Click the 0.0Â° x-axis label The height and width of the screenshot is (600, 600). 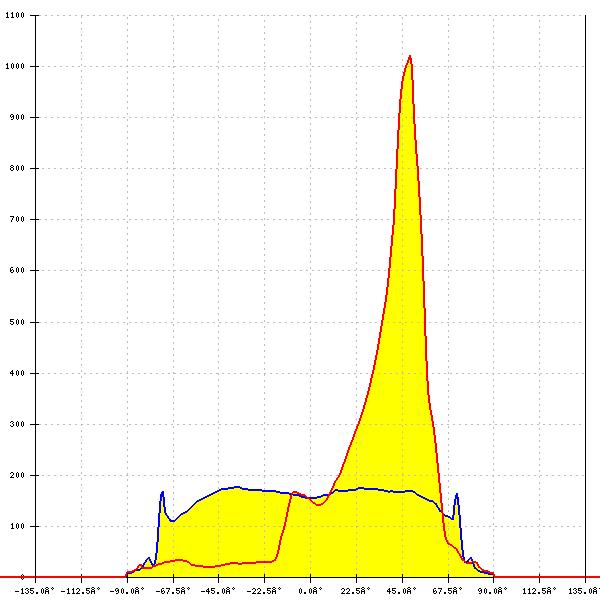[311, 591]
